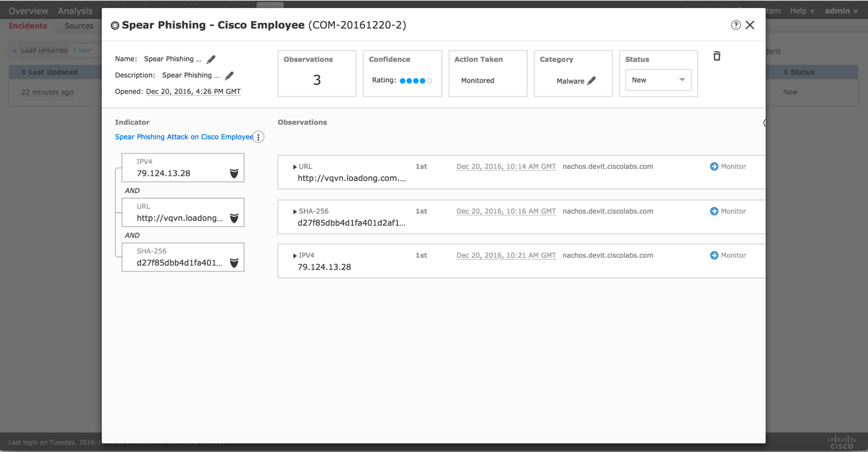The height and width of the screenshot is (452, 868).
Task: Click the Observations count 3
Action: 317,80
